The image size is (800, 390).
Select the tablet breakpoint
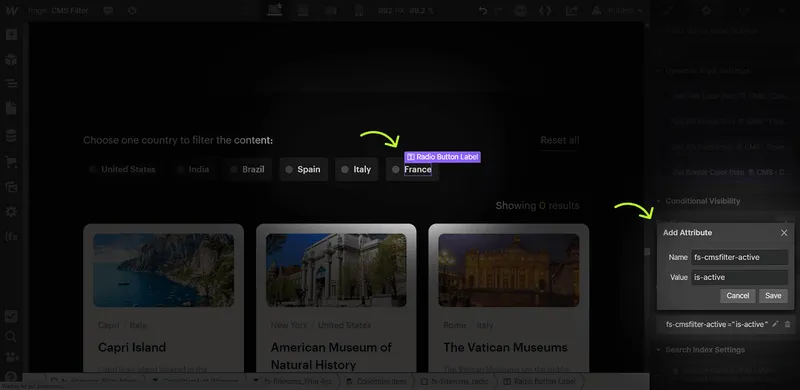coord(303,10)
